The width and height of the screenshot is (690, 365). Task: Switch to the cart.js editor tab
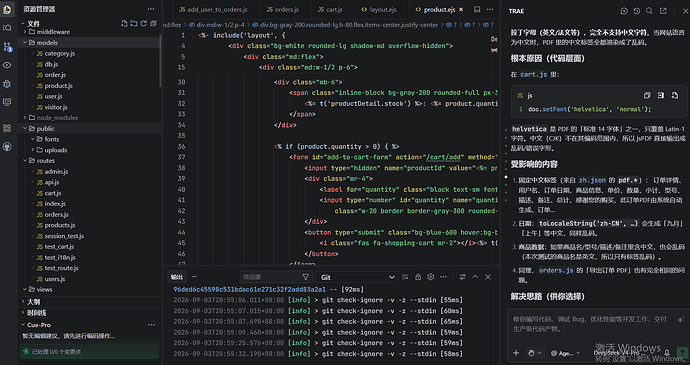coord(330,9)
